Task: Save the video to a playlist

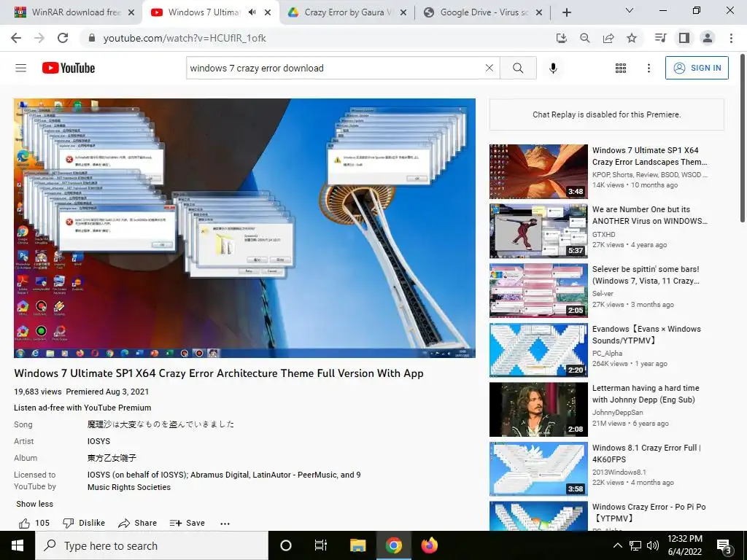Action: pos(187,523)
